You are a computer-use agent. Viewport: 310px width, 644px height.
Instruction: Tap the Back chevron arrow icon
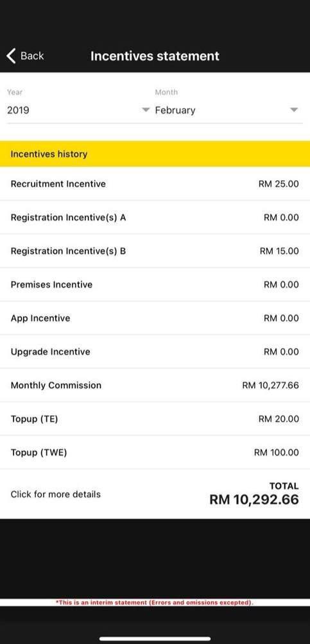coord(11,56)
